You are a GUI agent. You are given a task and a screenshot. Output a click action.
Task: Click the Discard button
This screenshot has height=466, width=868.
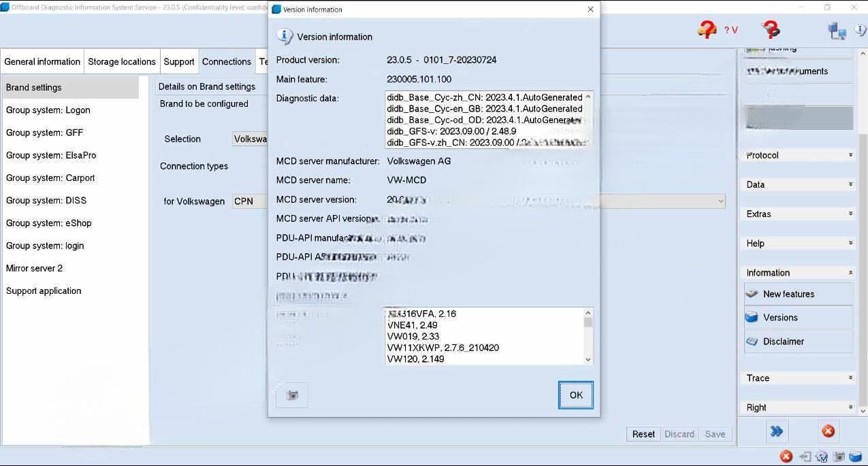(679, 434)
